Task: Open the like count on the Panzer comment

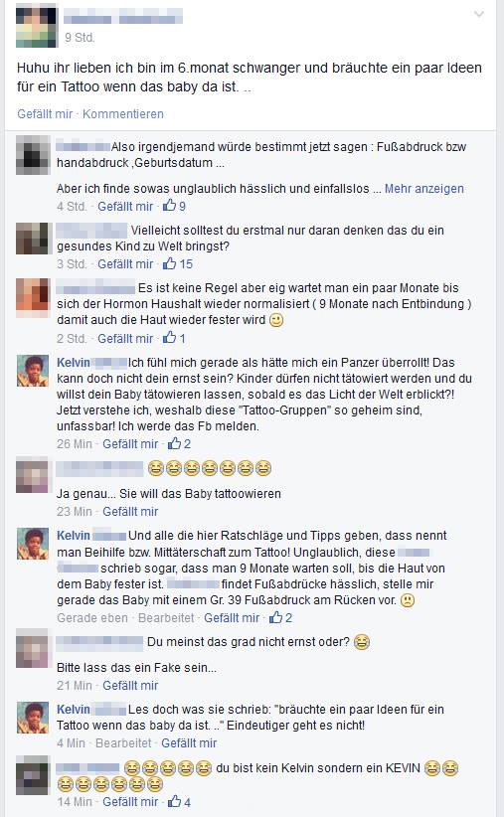Action: coord(179,444)
